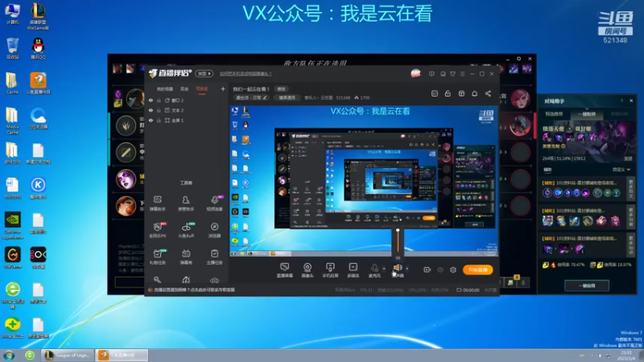
Task: Click the network issue notice in status bar
Action: tap(195, 290)
